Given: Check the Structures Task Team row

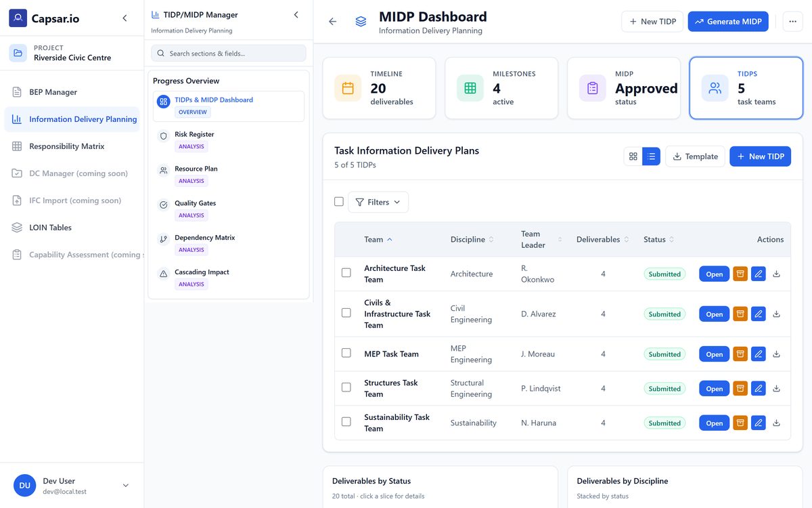Looking at the screenshot, I should tap(346, 387).
